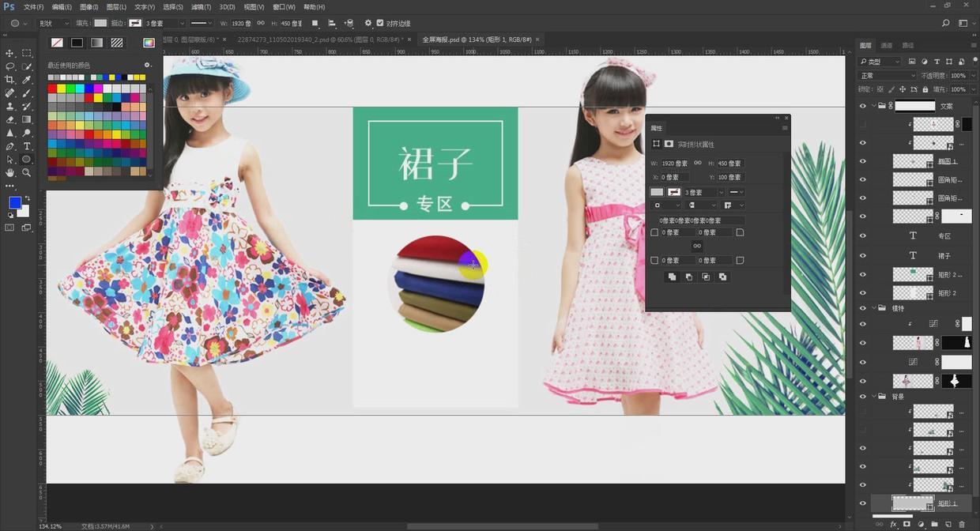Open the layer style fx menu
Image resolution: width=980 pixels, height=531 pixels.
point(894,524)
